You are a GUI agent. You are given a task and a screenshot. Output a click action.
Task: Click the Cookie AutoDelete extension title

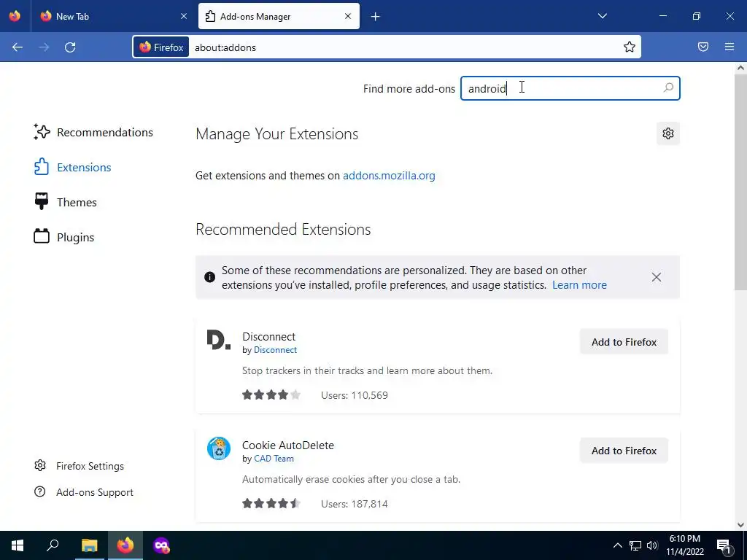(x=287, y=446)
